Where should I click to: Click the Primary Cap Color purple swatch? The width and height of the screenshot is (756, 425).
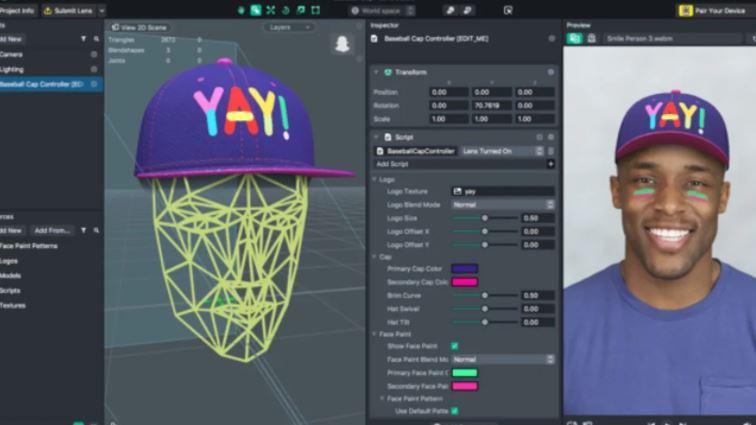[x=465, y=269]
